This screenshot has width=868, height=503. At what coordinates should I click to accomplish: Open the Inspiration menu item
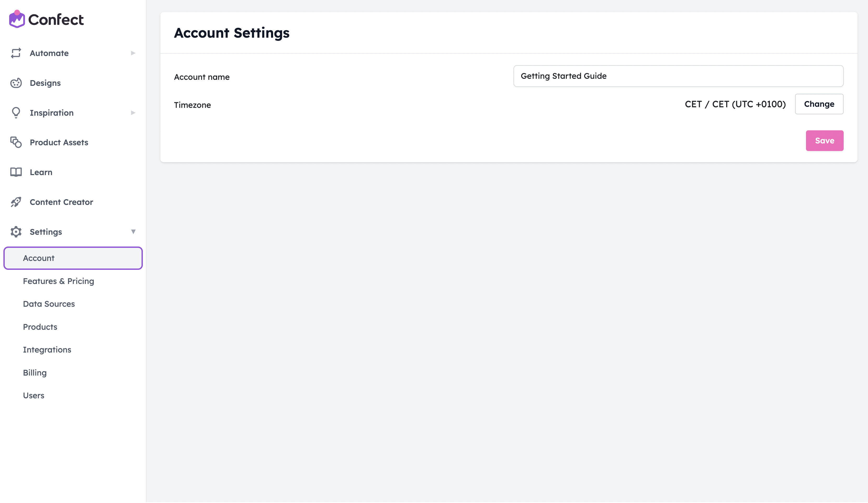52,113
